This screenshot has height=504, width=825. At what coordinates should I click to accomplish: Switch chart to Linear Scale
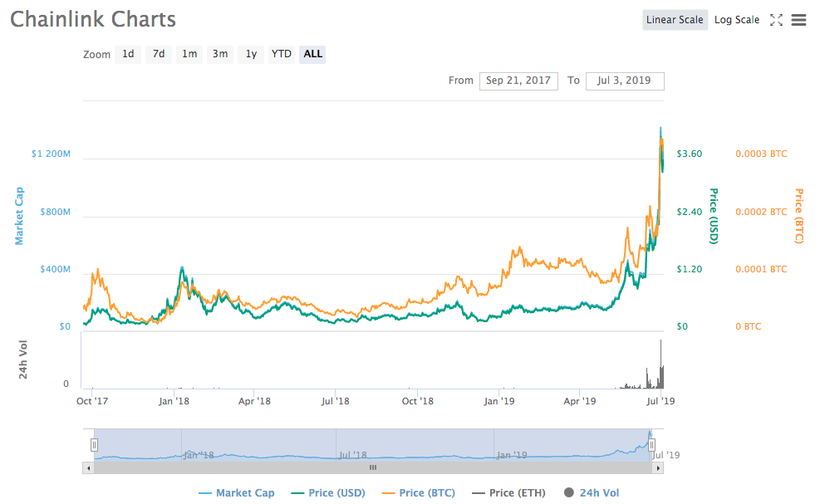[675, 20]
